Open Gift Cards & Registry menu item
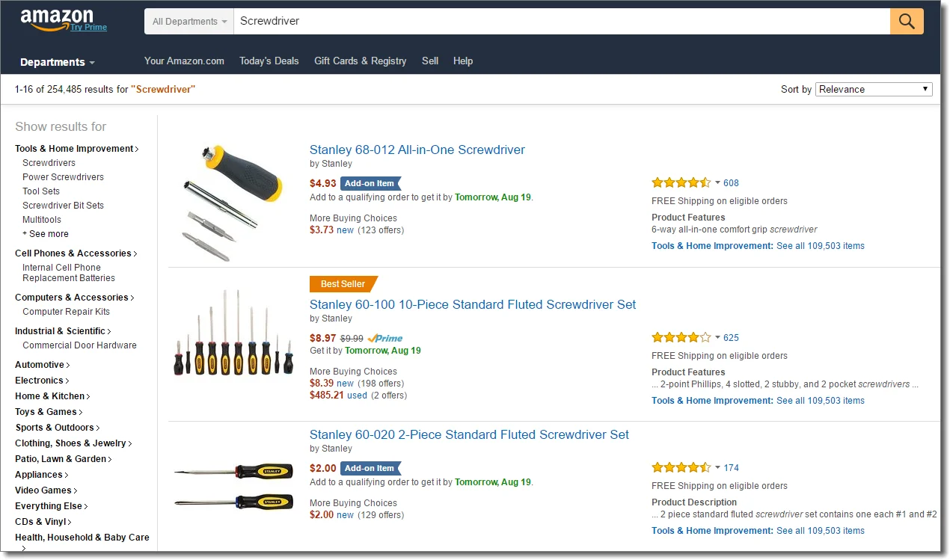This screenshot has height=560, width=950. click(x=361, y=61)
